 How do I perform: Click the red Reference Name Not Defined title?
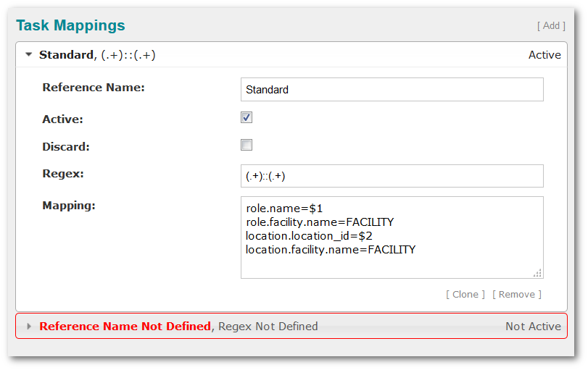click(125, 327)
